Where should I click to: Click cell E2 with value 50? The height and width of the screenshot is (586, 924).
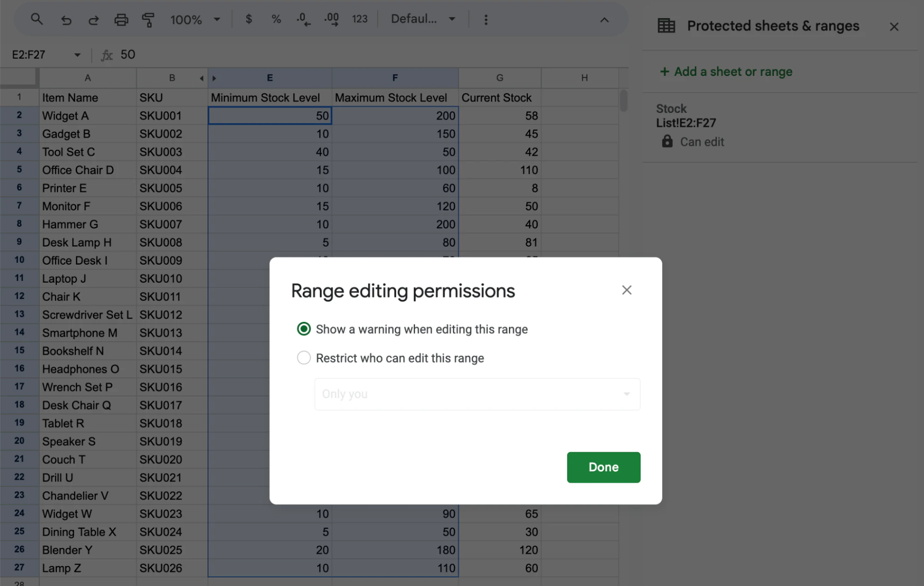270,116
